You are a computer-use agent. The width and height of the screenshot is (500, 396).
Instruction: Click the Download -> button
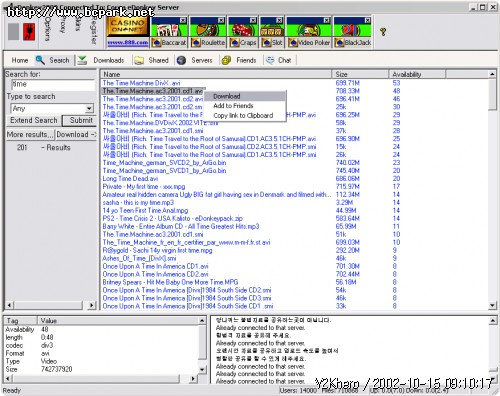[76, 134]
